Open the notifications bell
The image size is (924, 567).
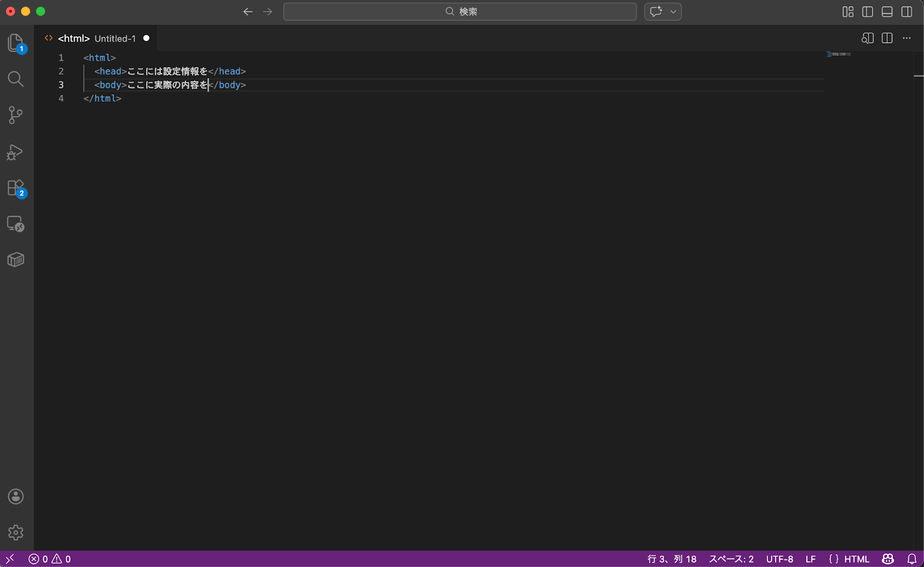coord(912,559)
